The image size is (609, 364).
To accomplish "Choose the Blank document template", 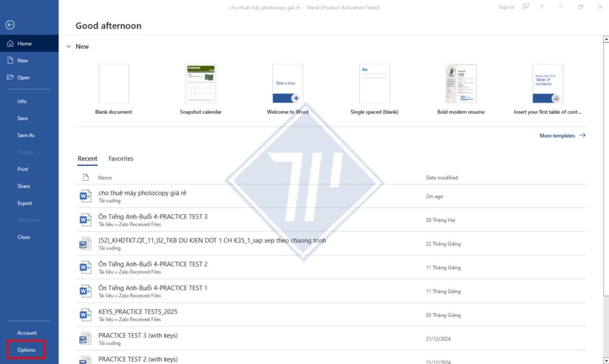I will click(x=114, y=84).
